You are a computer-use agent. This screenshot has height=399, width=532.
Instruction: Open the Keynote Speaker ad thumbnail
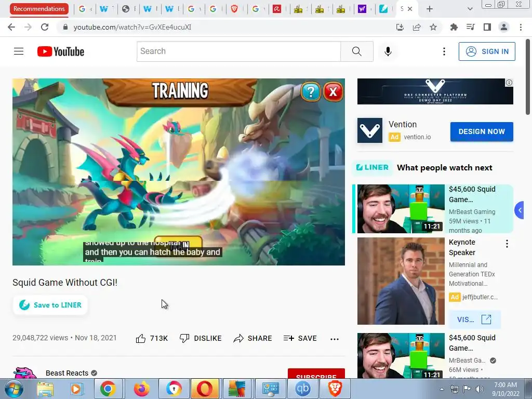point(401,281)
